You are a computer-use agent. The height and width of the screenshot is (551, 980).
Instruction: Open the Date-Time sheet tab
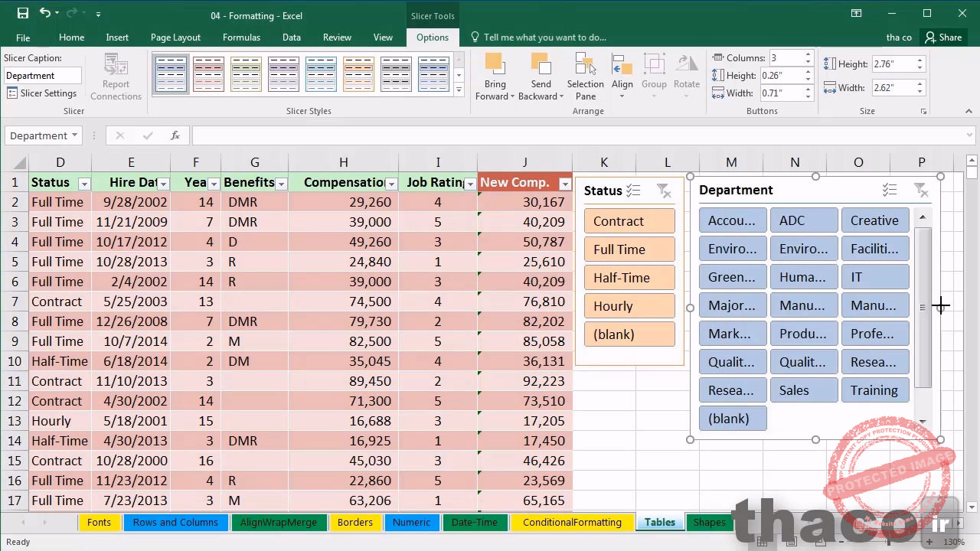click(x=475, y=522)
